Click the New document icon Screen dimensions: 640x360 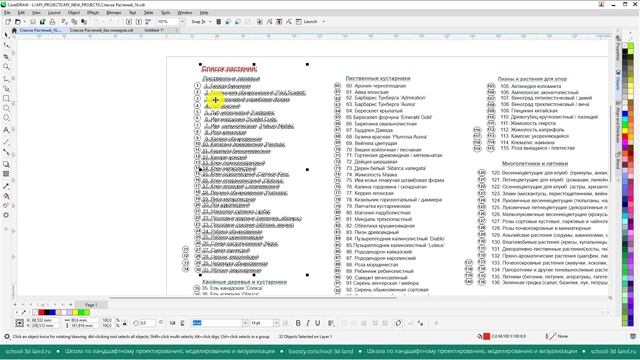[x=8, y=22]
